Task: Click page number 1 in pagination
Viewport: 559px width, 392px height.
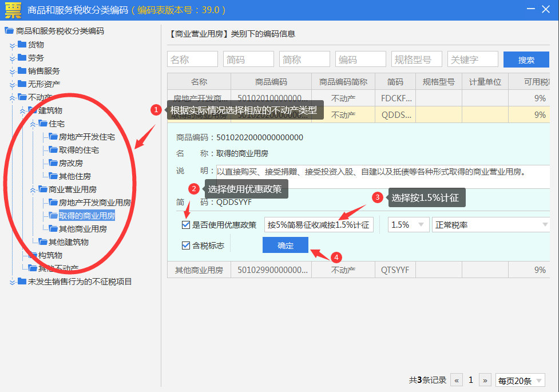Action: [x=470, y=380]
